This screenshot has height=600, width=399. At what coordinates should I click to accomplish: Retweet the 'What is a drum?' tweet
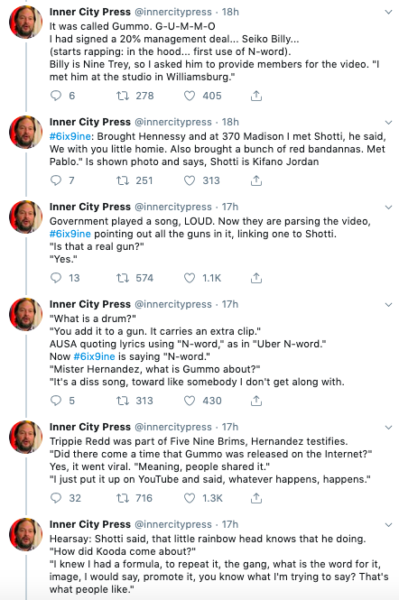122,401
